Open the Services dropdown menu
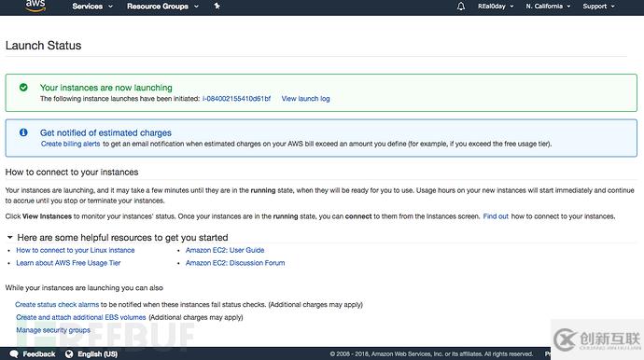Image resolution: width=644 pixels, height=360 pixels. (x=92, y=7)
